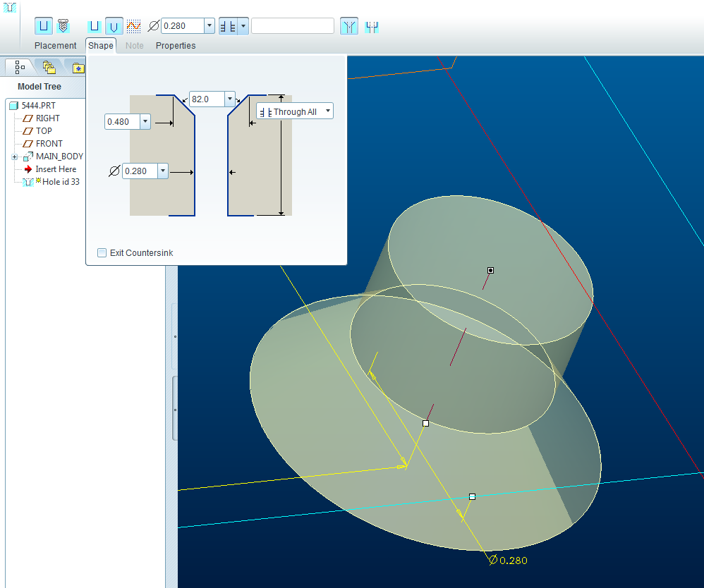Enable the Exit Countersink checkbox

pyautogui.click(x=102, y=252)
